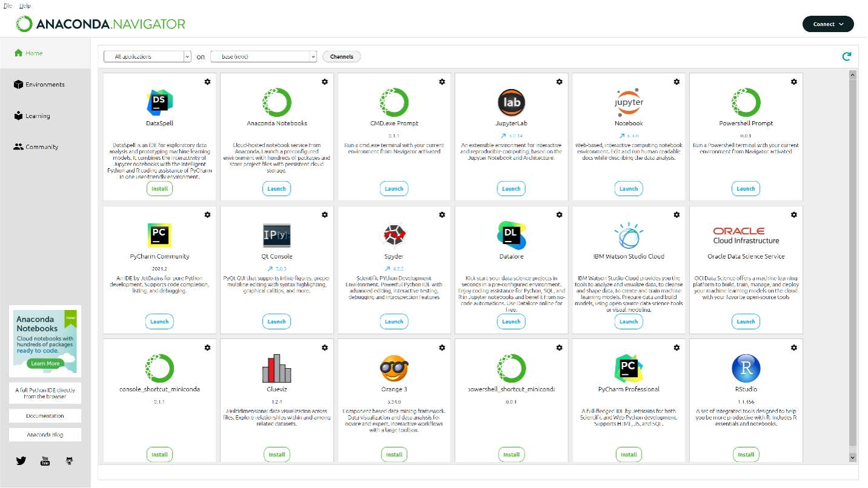Install PyCharm Professional
Image resolution: width=868 pixels, height=488 pixels.
click(629, 455)
